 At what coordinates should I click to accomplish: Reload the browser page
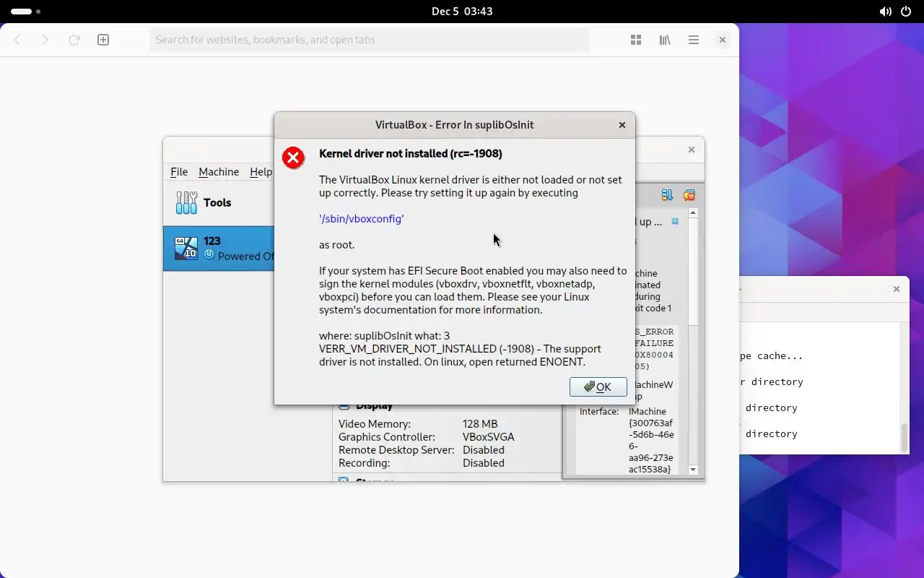(74, 40)
